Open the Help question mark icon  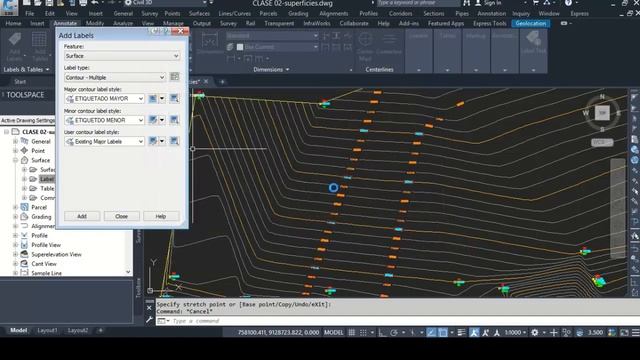tap(568, 3)
